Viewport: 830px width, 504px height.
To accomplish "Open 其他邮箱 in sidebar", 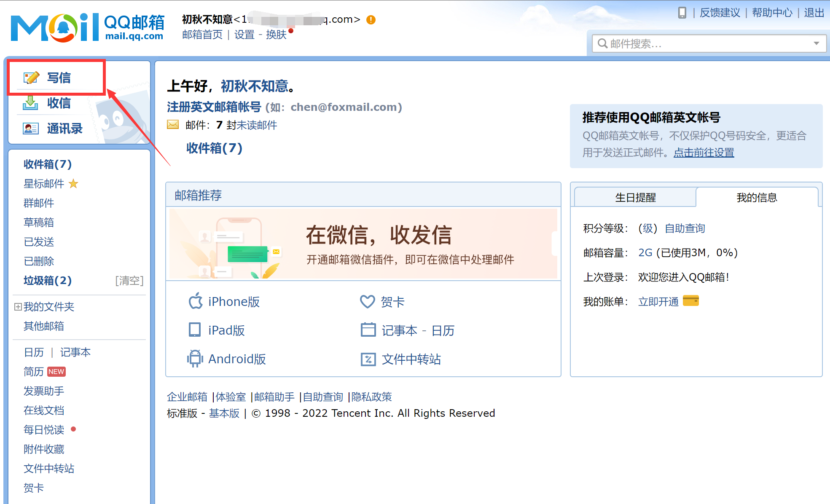I will [44, 326].
